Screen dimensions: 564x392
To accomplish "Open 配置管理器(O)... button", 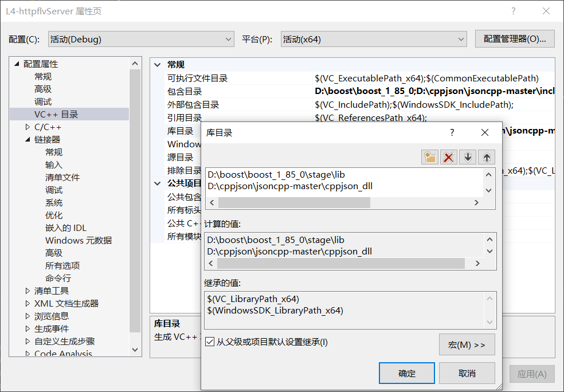I will coord(515,39).
